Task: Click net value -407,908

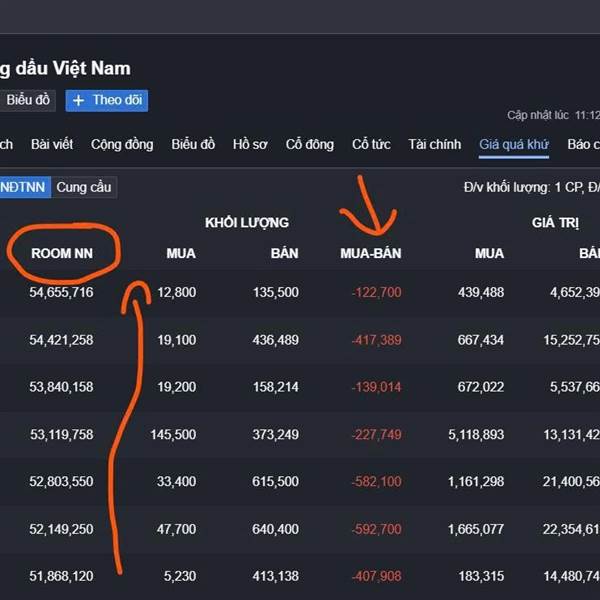Action: point(377,576)
